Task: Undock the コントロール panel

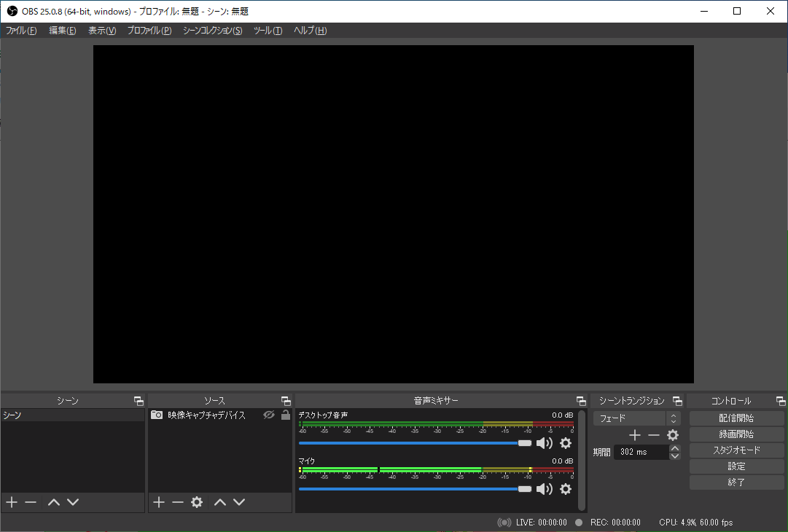Action: [781, 401]
